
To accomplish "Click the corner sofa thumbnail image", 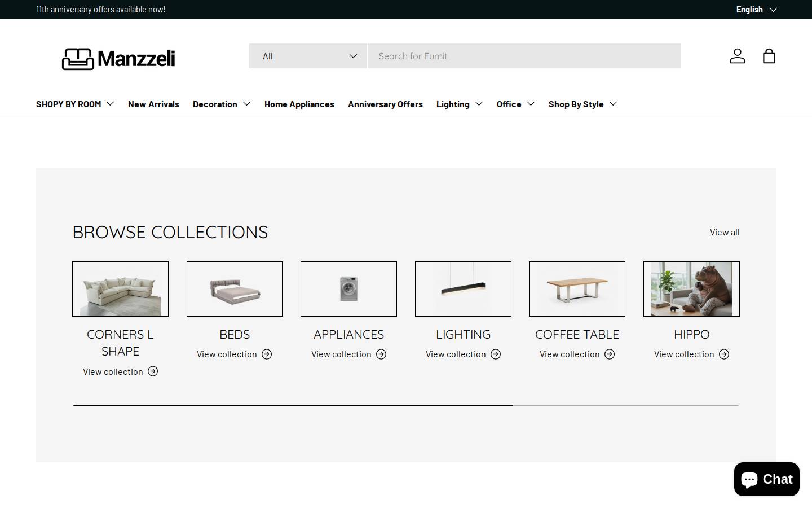I will click(x=120, y=289).
